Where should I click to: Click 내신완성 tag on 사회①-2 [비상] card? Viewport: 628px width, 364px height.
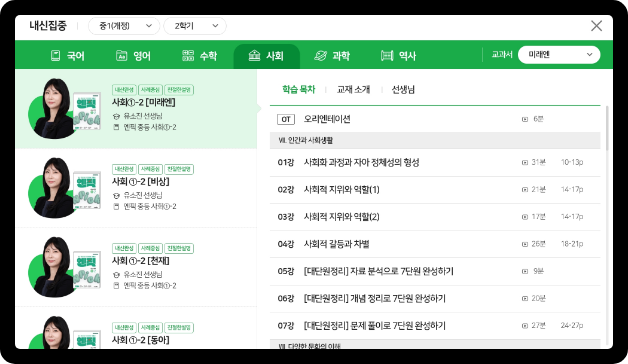pyautogui.click(x=124, y=169)
